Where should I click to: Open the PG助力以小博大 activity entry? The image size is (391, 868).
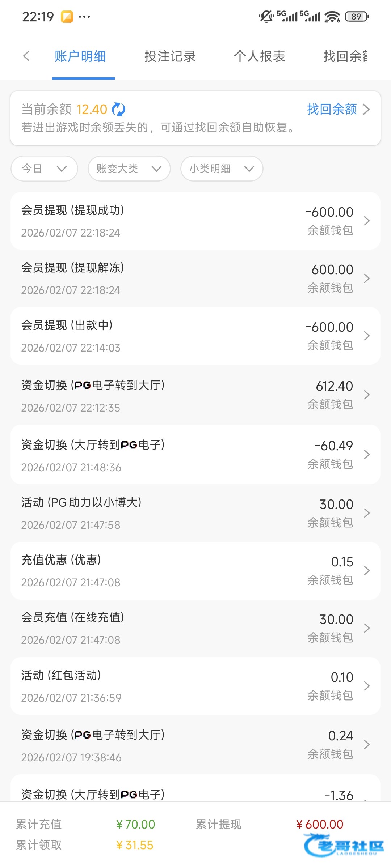[x=195, y=513]
